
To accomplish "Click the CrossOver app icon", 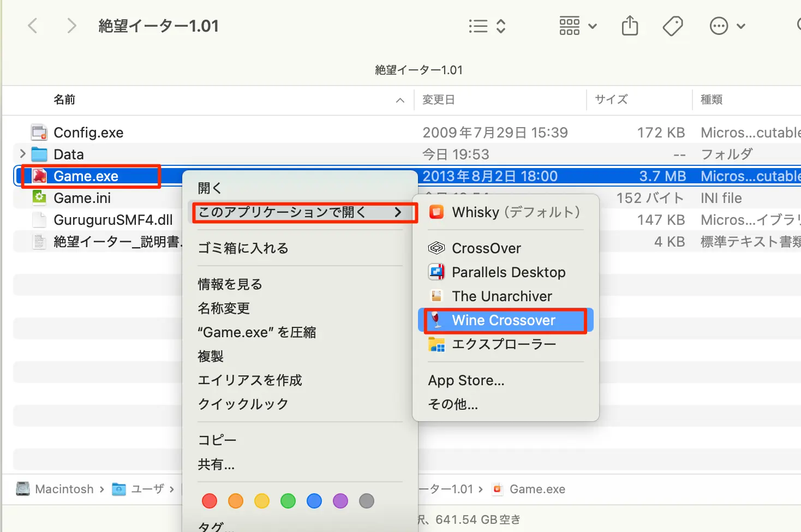I will (x=437, y=248).
